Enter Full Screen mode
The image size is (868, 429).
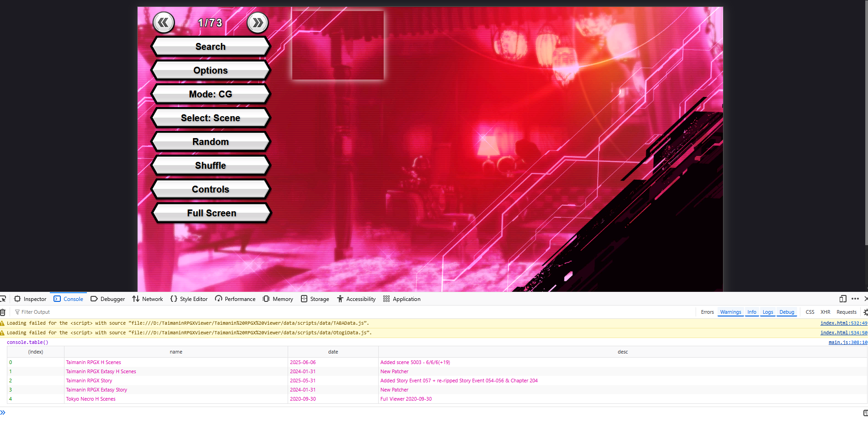point(212,213)
